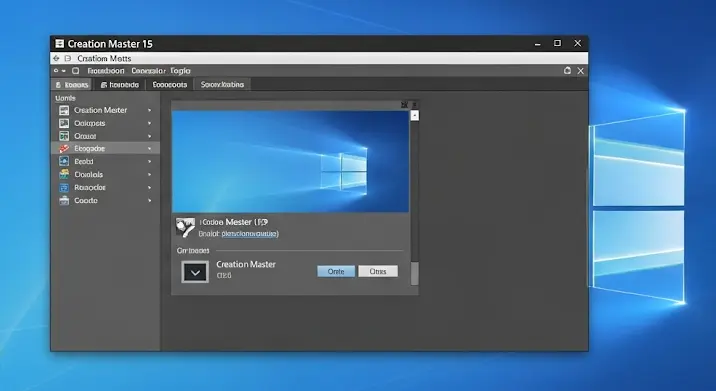
Task: Expand the "Rooocioe" sidebar row arrow
Action: [x=149, y=187]
